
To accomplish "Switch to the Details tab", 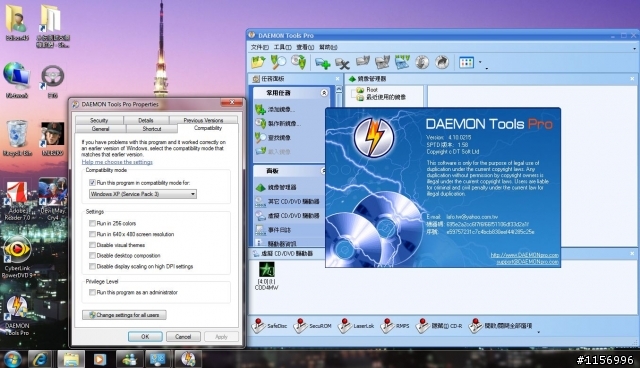I will 146,120.
